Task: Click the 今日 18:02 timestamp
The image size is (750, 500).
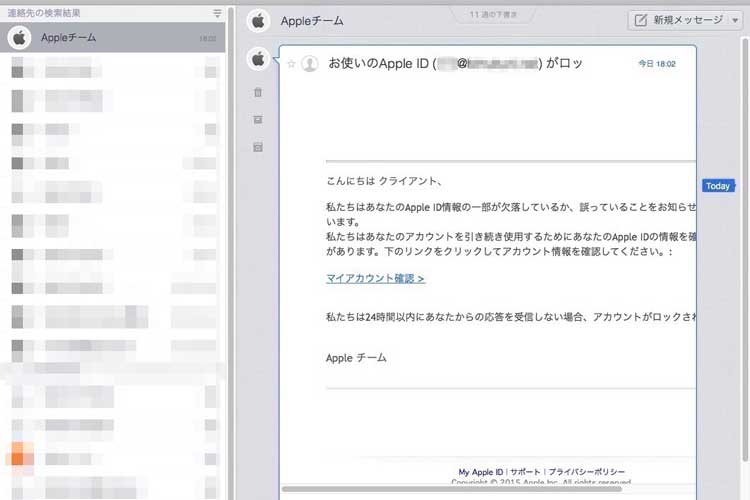Action: [657, 64]
